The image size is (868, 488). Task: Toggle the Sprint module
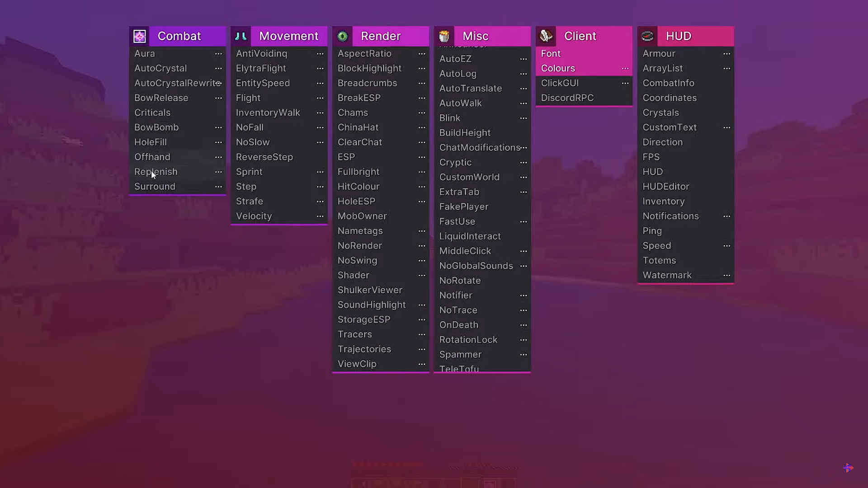pyautogui.click(x=249, y=172)
